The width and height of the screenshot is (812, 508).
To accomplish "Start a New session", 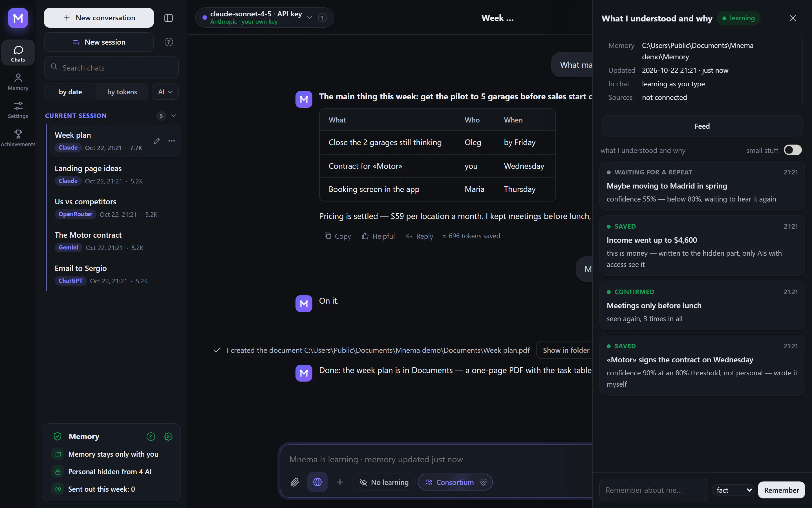I will [x=99, y=42].
